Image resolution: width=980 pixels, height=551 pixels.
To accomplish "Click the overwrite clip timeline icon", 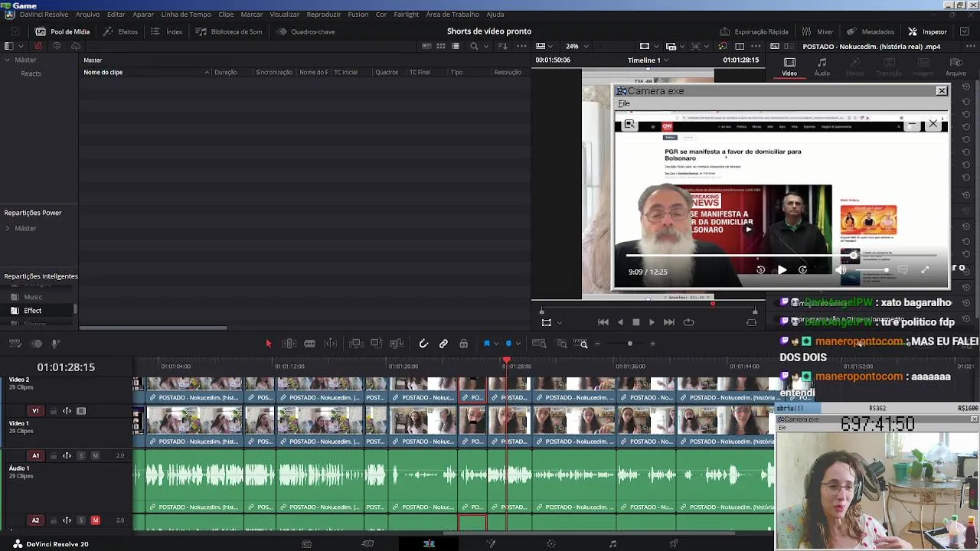I will point(376,344).
